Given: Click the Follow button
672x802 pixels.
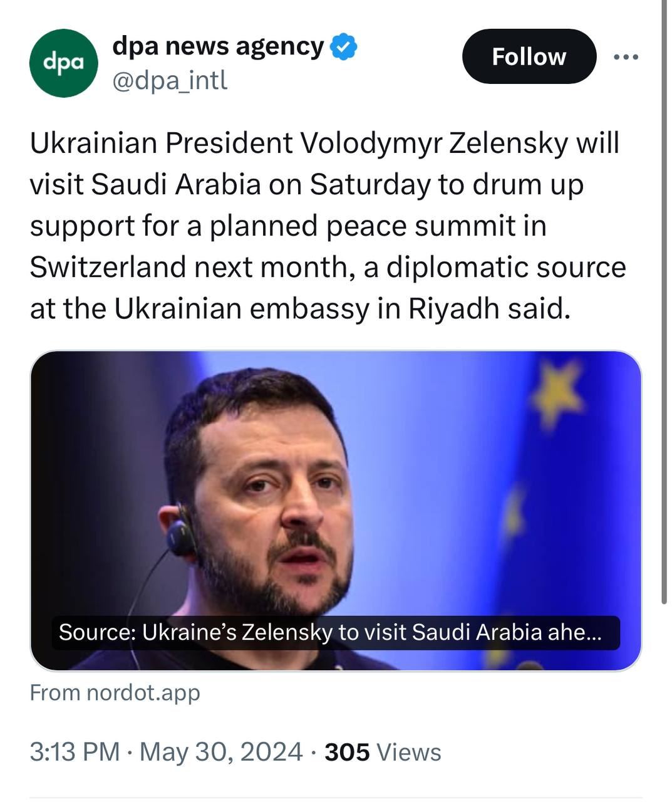Looking at the screenshot, I should pos(529,56).
